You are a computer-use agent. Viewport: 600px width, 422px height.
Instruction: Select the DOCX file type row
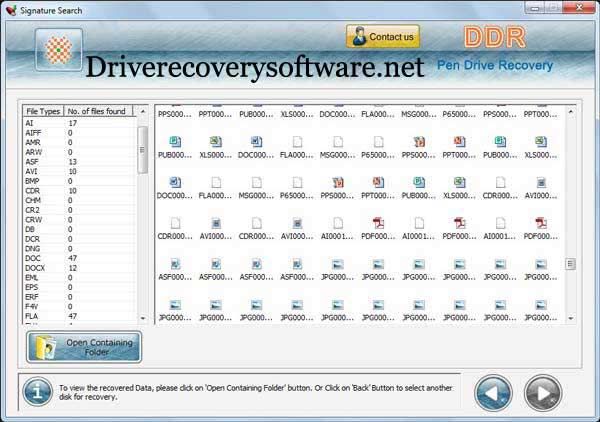coord(79,268)
